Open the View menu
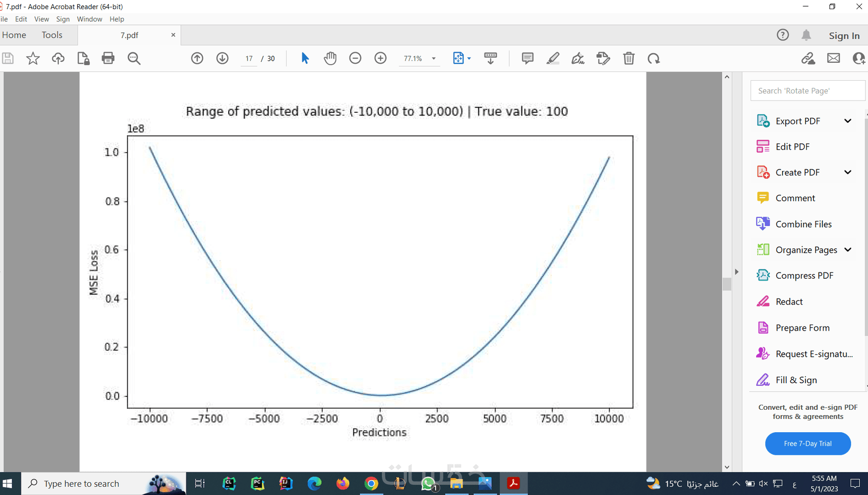The image size is (868, 495). tap(41, 19)
